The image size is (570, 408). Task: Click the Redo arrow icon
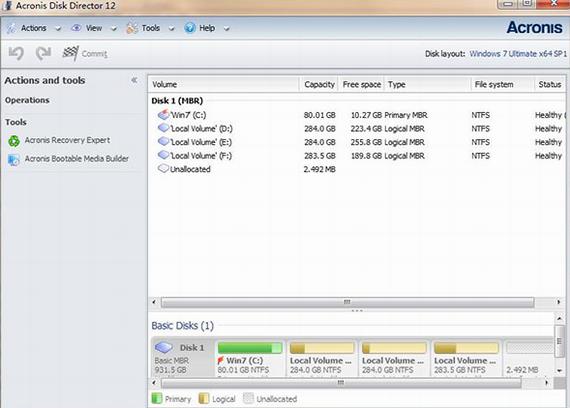click(x=43, y=53)
